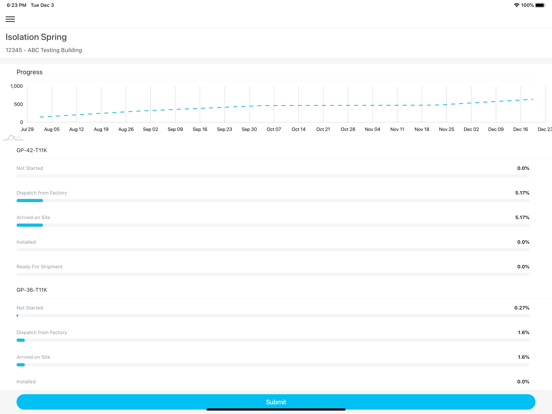Tap the Dec 02 axis label
Viewport: 552px width, 414px height.
[471, 129]
